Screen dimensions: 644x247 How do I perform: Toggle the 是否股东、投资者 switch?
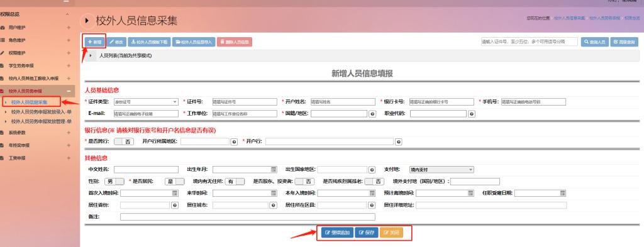(305, 182)
